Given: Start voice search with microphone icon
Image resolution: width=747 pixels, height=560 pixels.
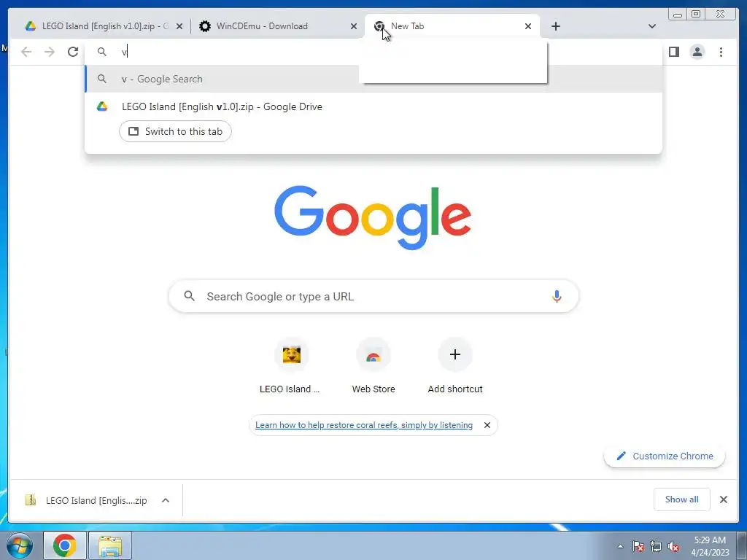Looking at the screenshot, I should click(x=557, y=296).
